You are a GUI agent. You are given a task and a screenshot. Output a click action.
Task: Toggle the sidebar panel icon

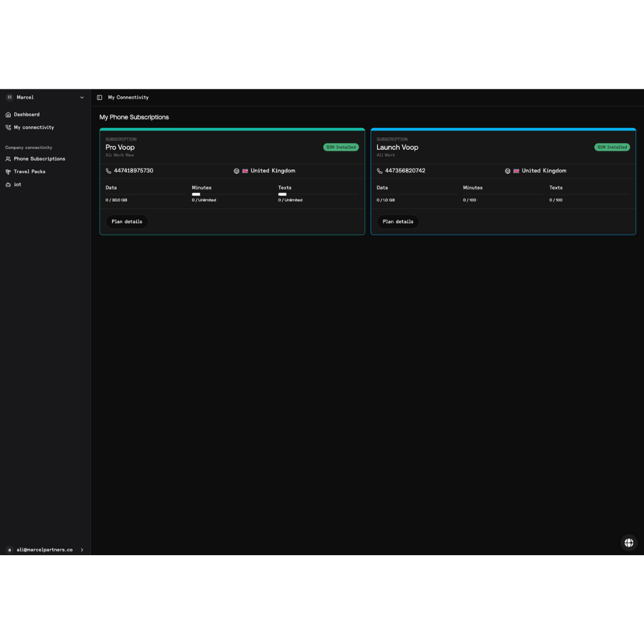tap(100, 98)
